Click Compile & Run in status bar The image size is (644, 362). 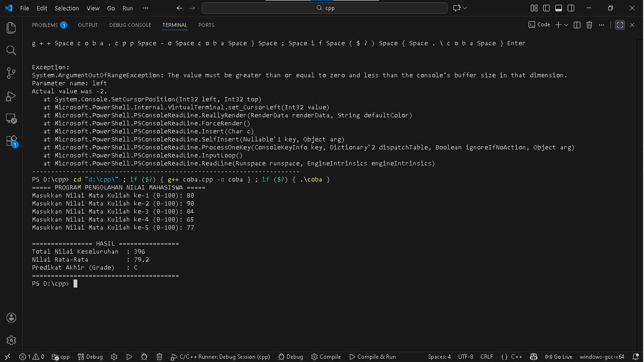coord(372,357)
